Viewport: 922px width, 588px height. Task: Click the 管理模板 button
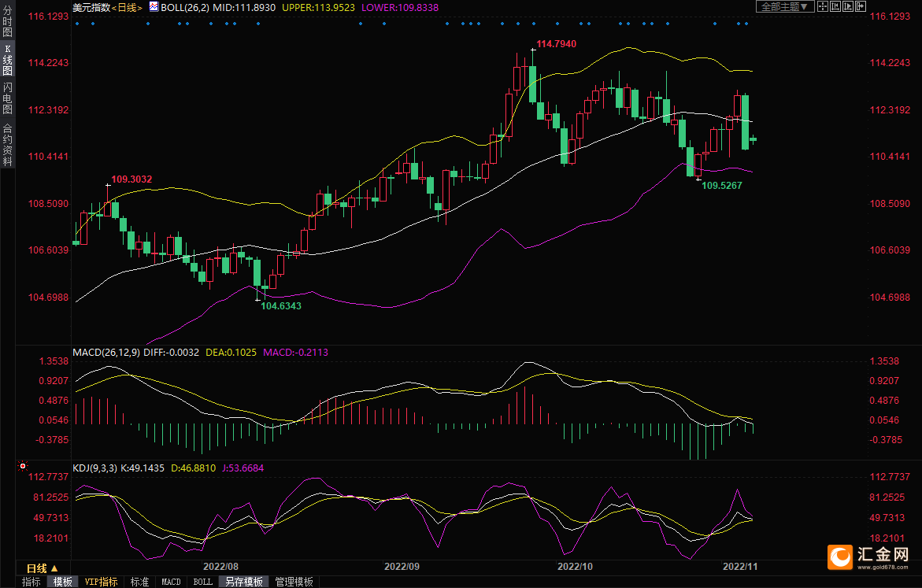(294, 582)
